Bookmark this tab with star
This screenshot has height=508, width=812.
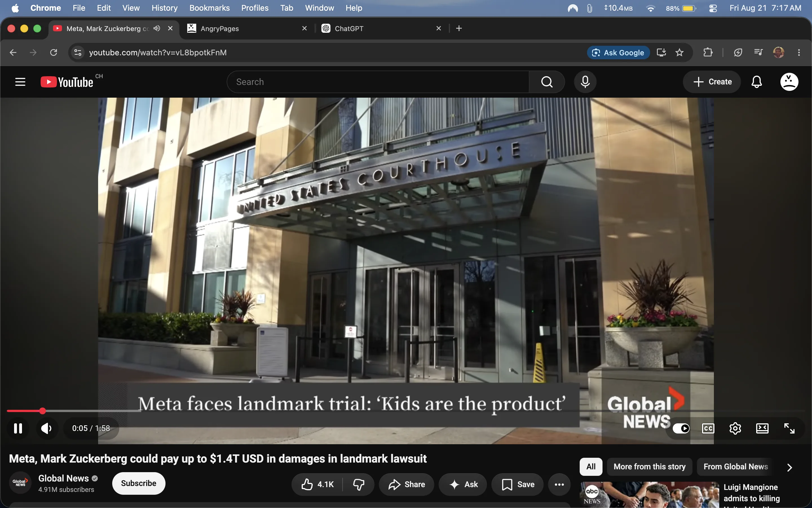(679, 52)
